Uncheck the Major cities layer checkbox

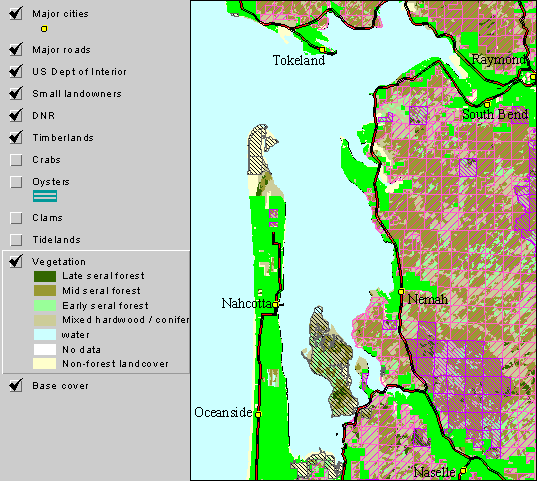[x=16, y=14]
